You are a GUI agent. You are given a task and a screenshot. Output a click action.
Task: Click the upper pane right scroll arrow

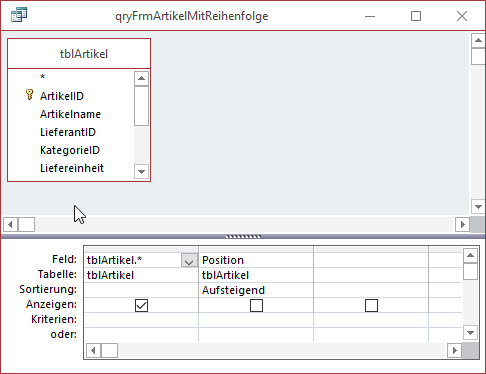click(x=462, y=224)
